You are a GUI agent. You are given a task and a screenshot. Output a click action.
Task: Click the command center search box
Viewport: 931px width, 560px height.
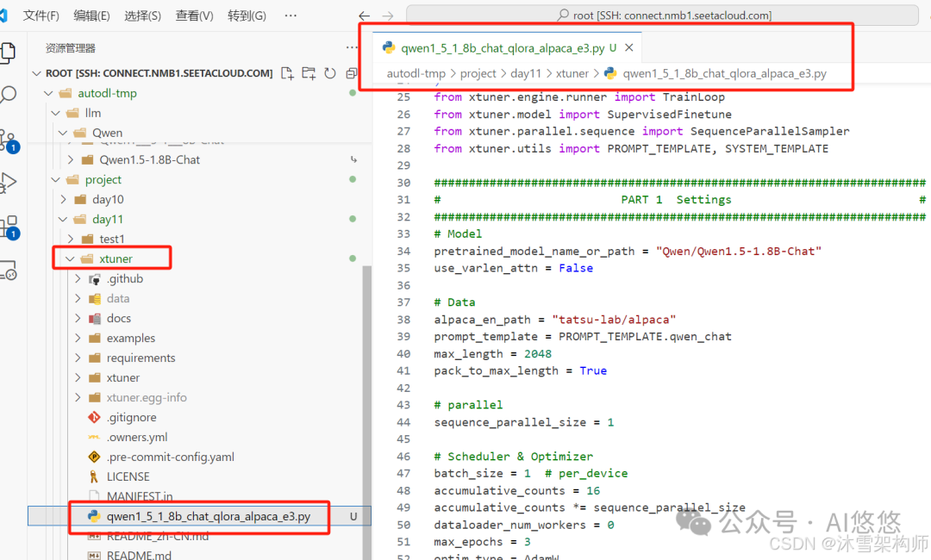661,16
